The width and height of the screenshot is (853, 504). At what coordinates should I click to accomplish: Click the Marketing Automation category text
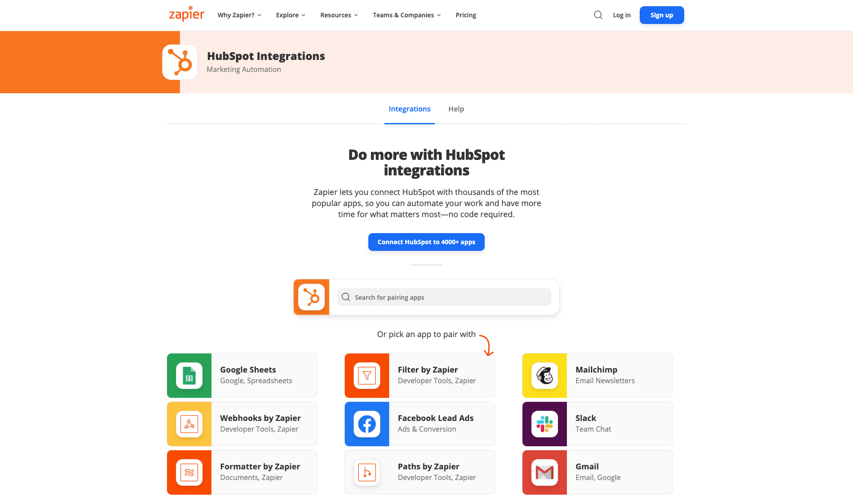pos(243,69)
